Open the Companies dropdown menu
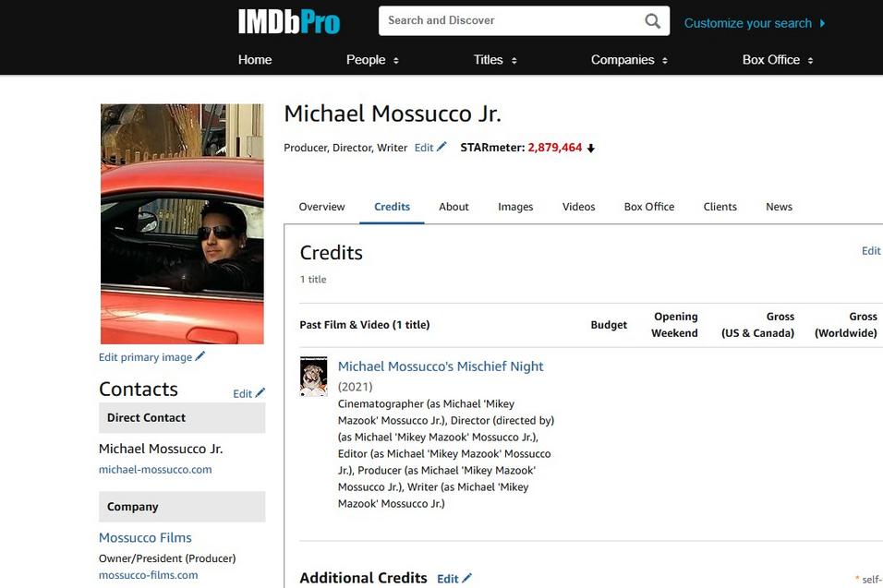The image size is (883, 588). tap(629, 60)
